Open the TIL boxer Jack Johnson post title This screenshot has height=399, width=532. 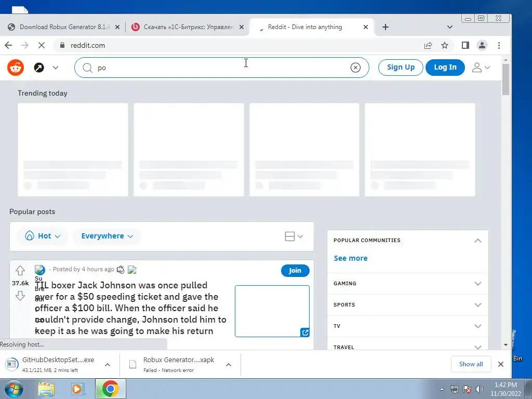click(x=130, y=308)
